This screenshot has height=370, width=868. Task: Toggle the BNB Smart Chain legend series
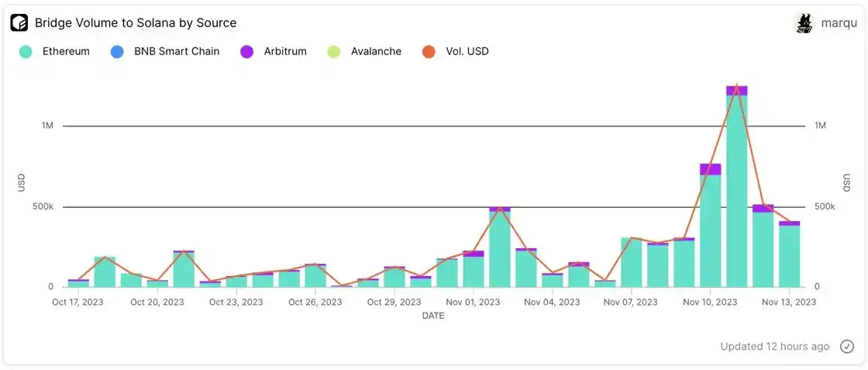click(176, 52)
